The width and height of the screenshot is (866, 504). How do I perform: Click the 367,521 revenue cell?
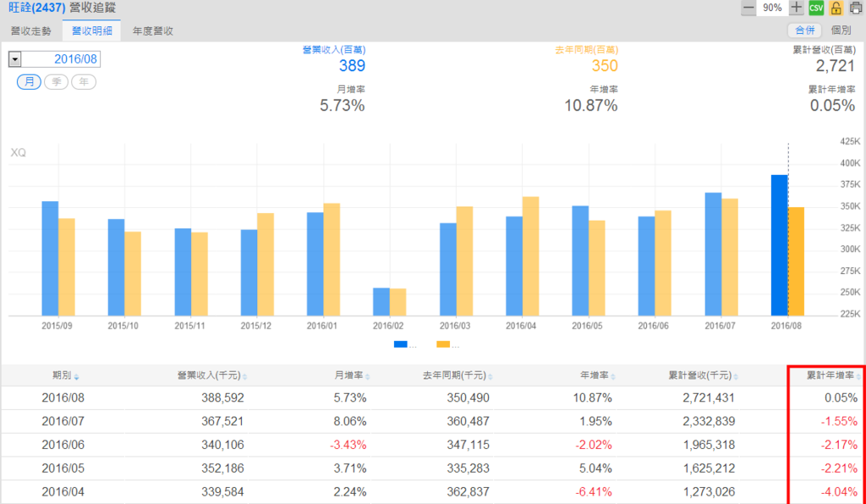[x=222, y=422]
